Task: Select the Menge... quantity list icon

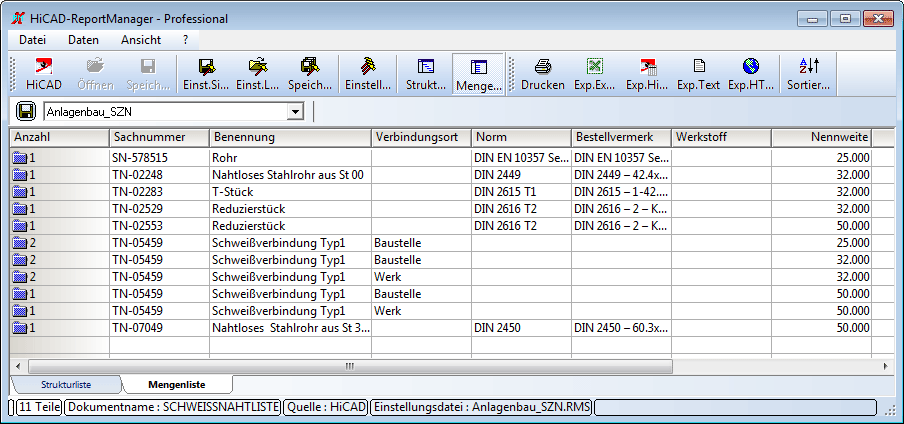Action: tap(479, 67)
